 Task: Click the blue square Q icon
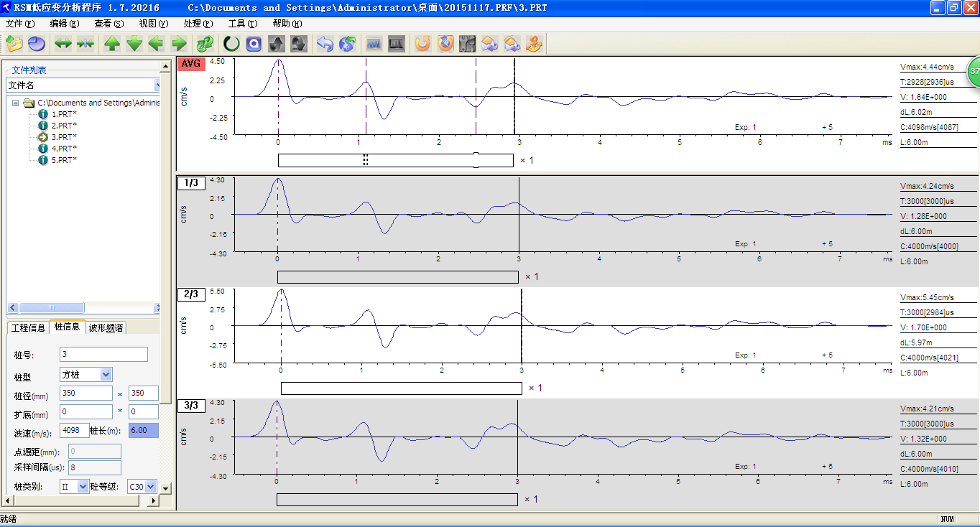pos(254,44)
